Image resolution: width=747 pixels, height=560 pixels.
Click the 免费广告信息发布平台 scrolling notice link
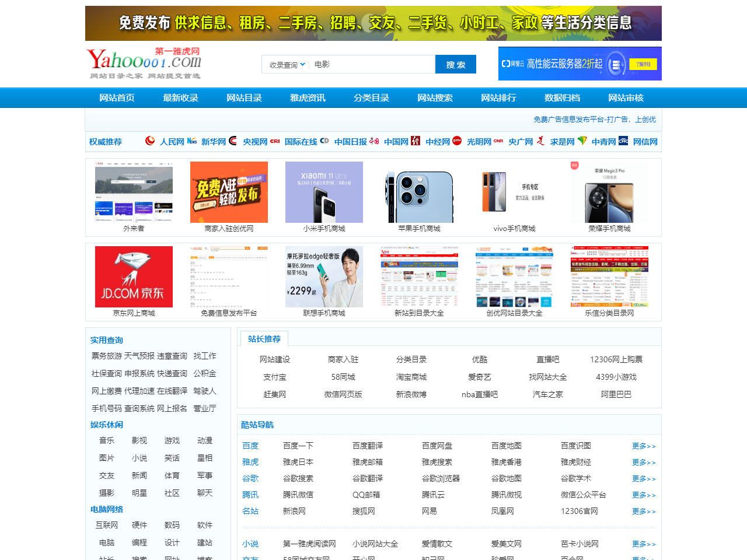(x=594, y=120)
